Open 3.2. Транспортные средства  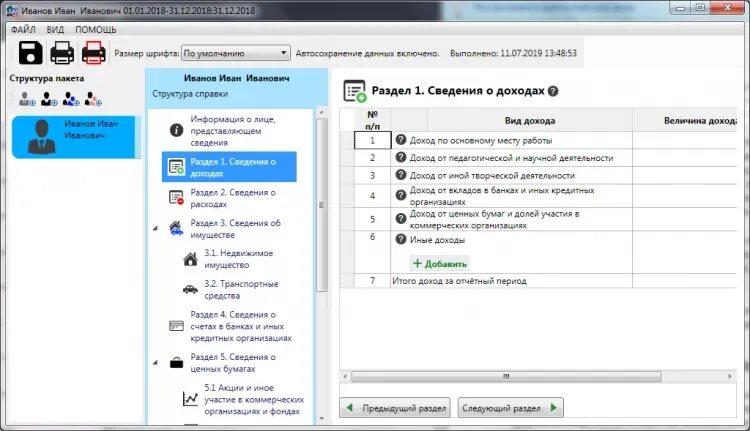pos(241,289)
